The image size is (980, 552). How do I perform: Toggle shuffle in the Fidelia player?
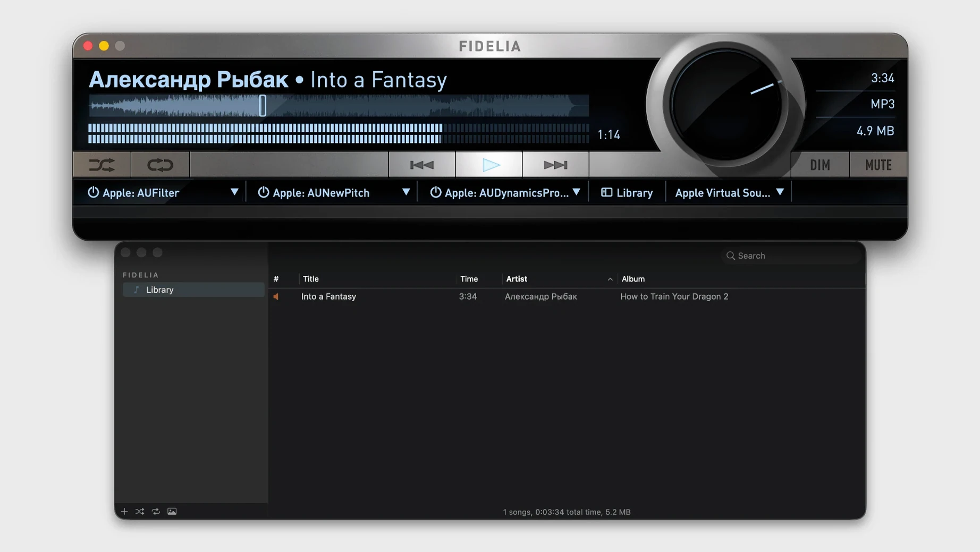(x=102, y=165)
